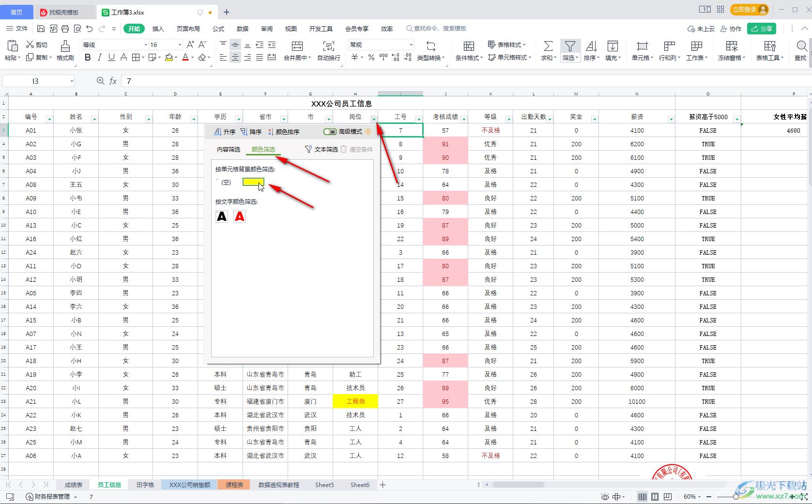Click the Format Painter (格式刷) icon
Viewport: 812px width, 504px height.
[65, 46]
